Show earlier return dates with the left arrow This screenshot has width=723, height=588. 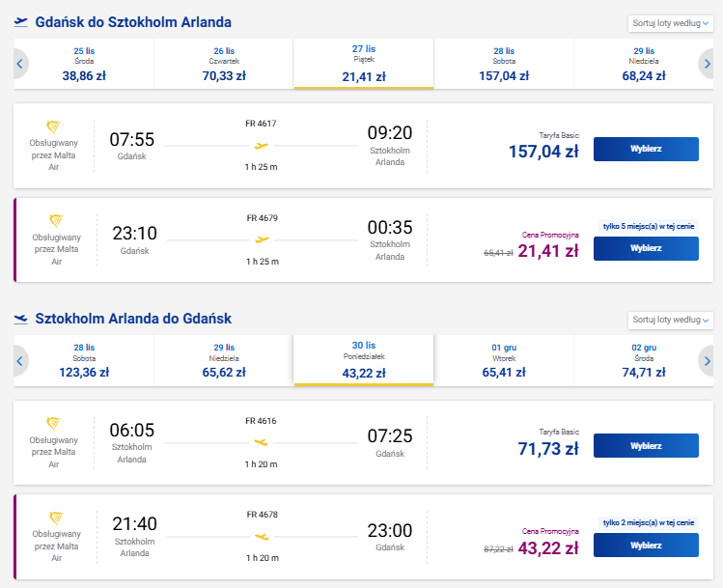[19, 361]
